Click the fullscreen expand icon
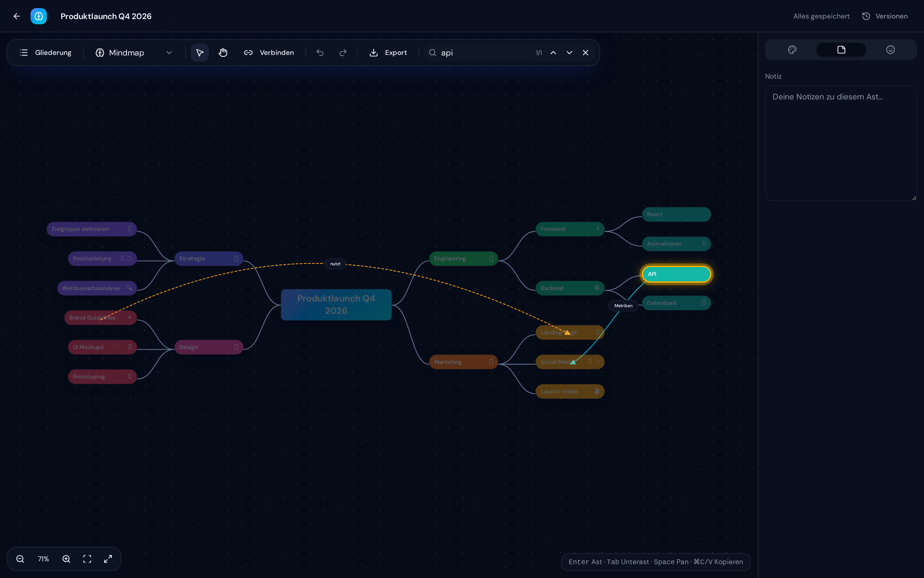This screenshot has height=578, width=924. (x=108, y=559)
